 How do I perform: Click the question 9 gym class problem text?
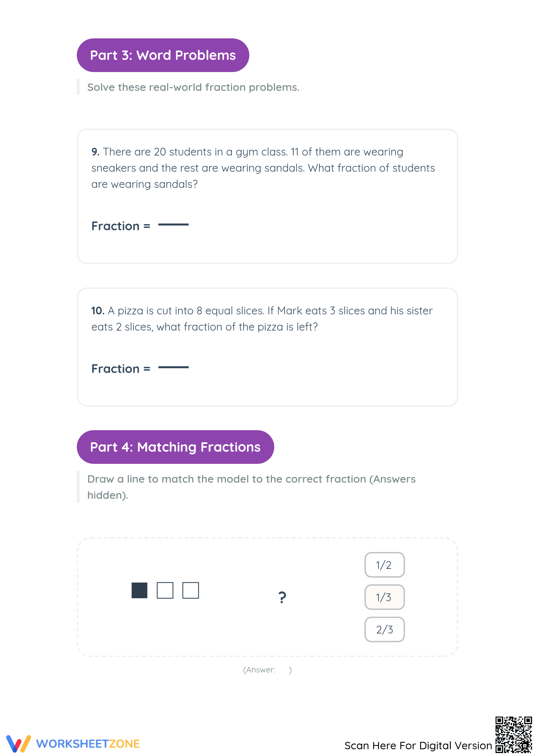[263, 168]
